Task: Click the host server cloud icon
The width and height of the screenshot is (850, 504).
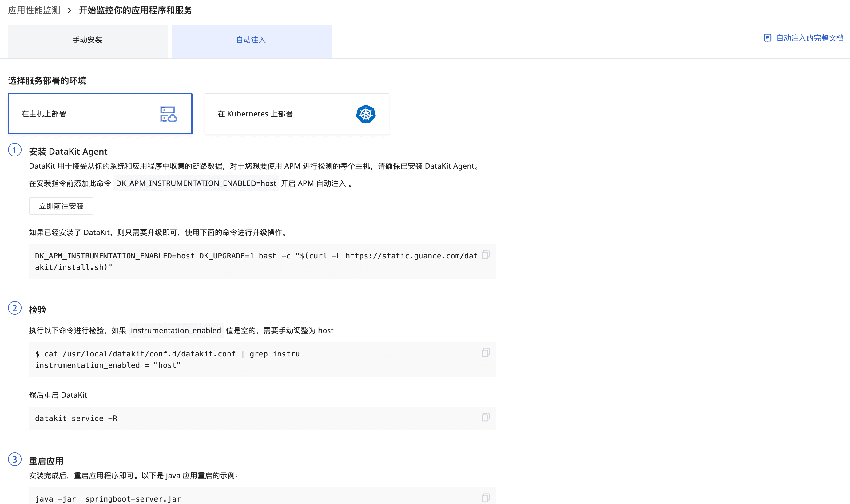Action: tap(169, 114)
